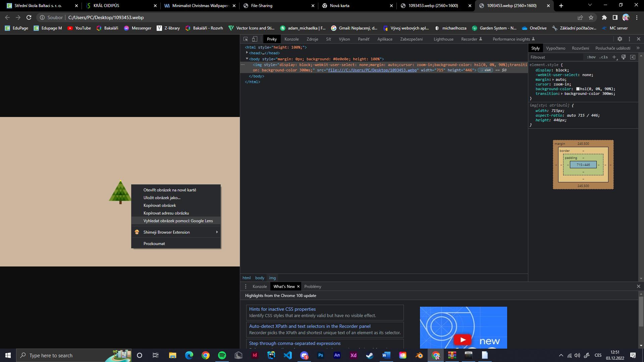
Task: Open the rendering emulation paintbrush icon
Action: (x=624, y=57)
